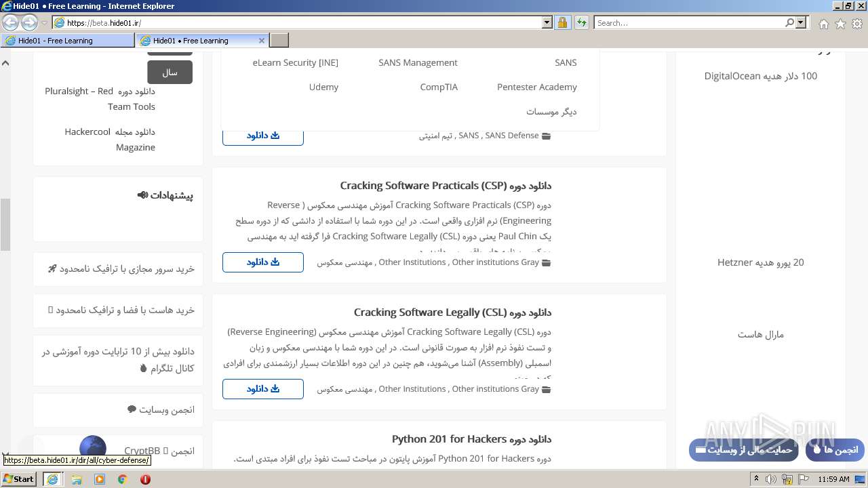
Task: Click Other institutions Gray in CSP post
Action: (495, 262)
